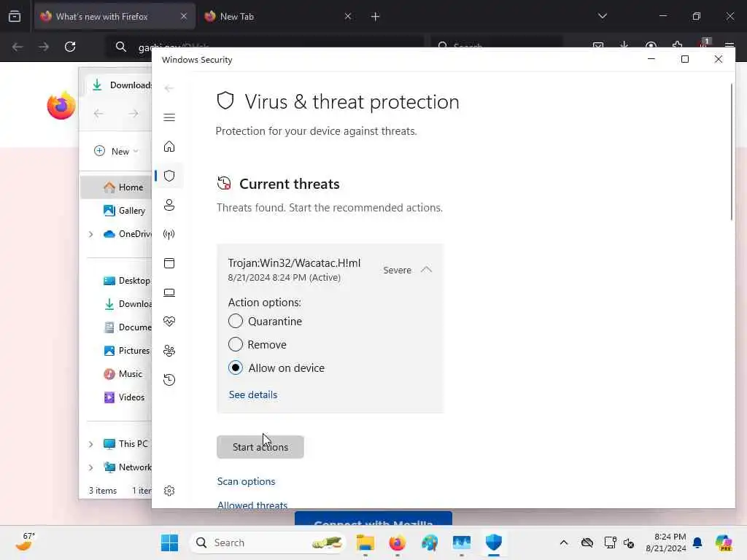The width and height of the screenshot is (747, 560).
Task: Open the Windows Start menu
Action: click(169, 542)
